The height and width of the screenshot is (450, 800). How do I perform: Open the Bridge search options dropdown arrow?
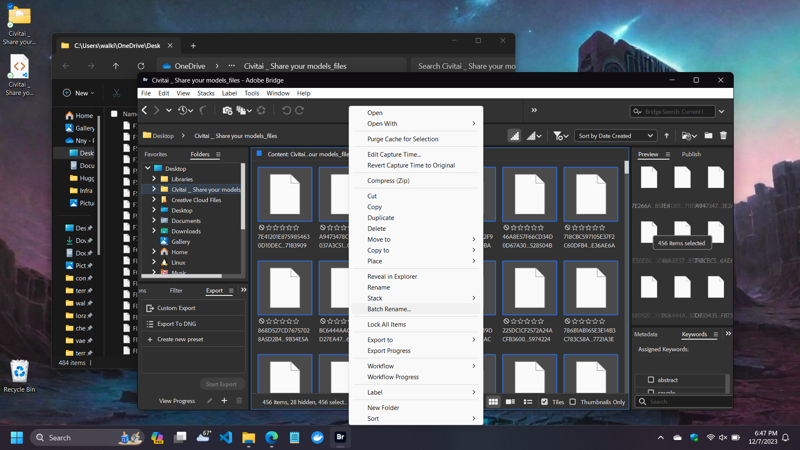[x=721, y=112]
